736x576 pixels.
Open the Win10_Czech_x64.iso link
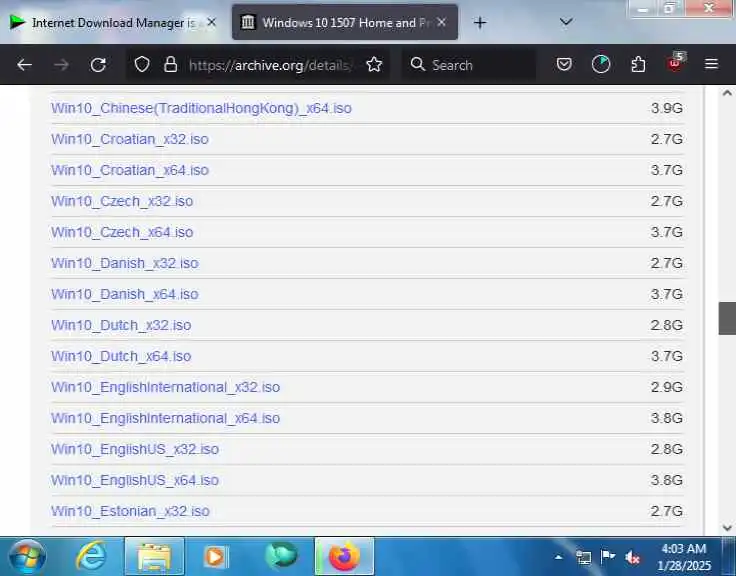[122, 232]
